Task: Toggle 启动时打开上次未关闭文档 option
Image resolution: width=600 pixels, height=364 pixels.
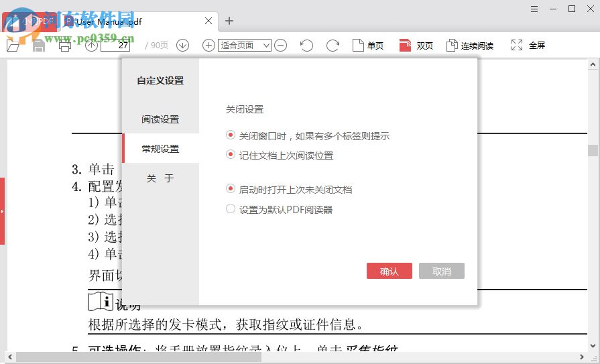Action: pos(231,188)
